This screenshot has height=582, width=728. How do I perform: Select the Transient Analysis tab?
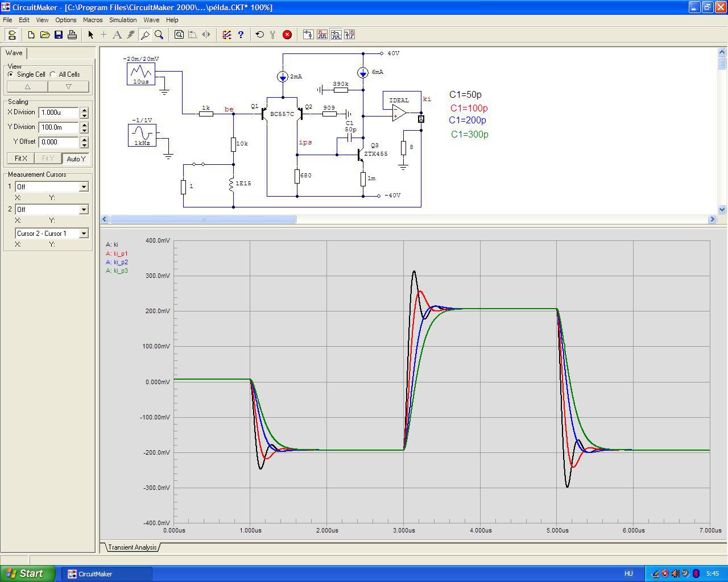[132, 547]
